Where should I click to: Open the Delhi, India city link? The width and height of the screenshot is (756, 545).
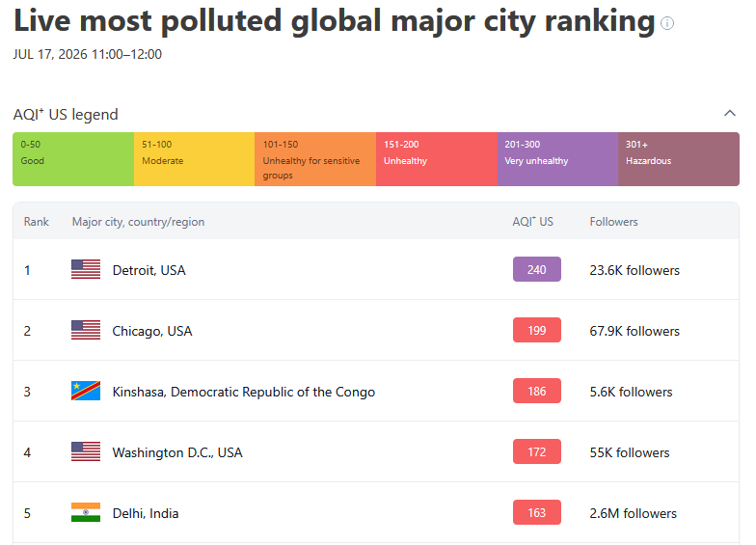[146, 513]
